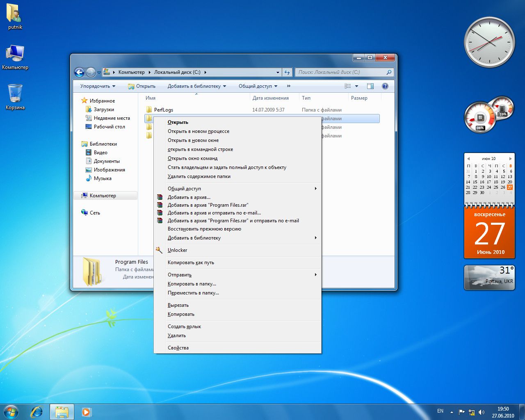Launch Windows Media Player from the taskbar

(86, 411)
